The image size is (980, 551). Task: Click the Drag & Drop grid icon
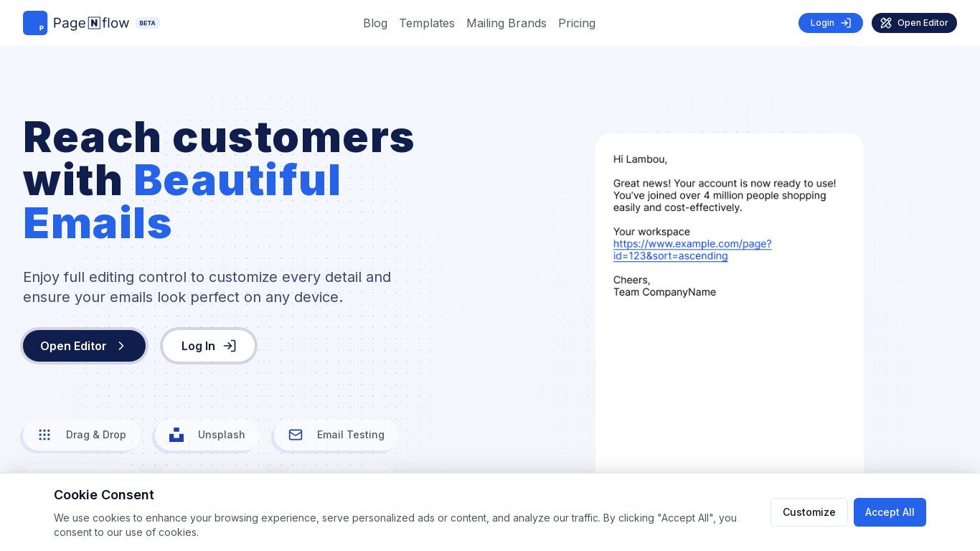click(x=44, y=435)
